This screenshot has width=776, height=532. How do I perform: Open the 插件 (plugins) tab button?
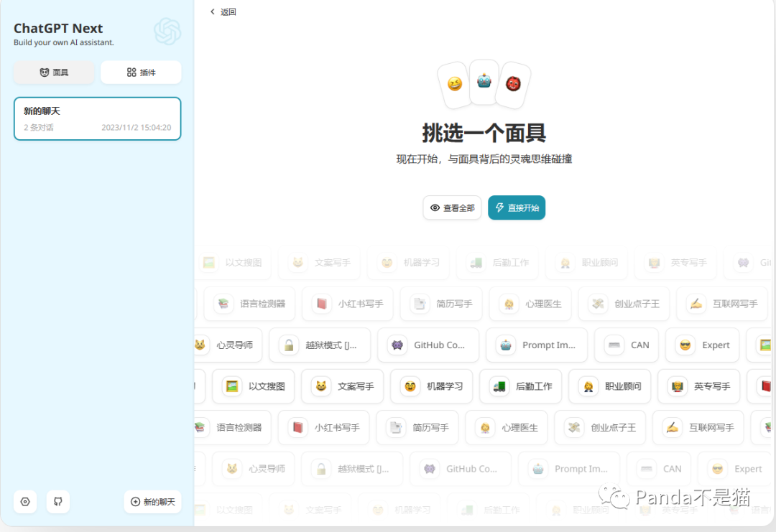(x=141, y=73)
